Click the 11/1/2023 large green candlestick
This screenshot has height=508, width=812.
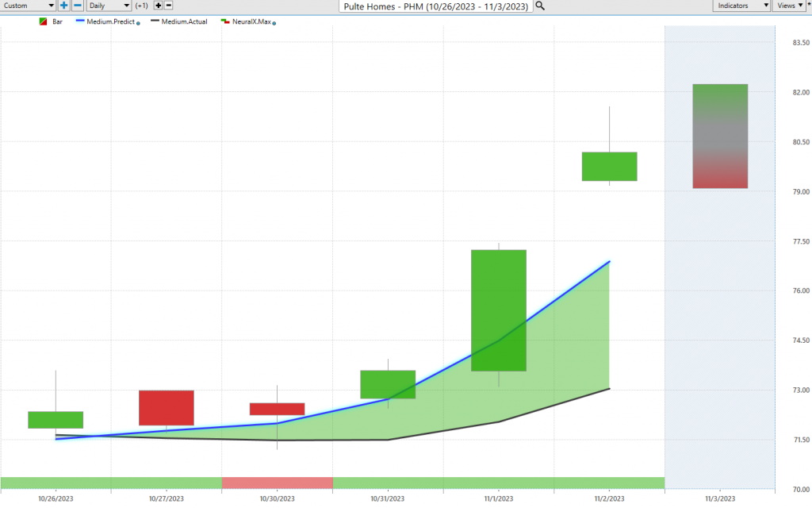[x=499, y=310]
